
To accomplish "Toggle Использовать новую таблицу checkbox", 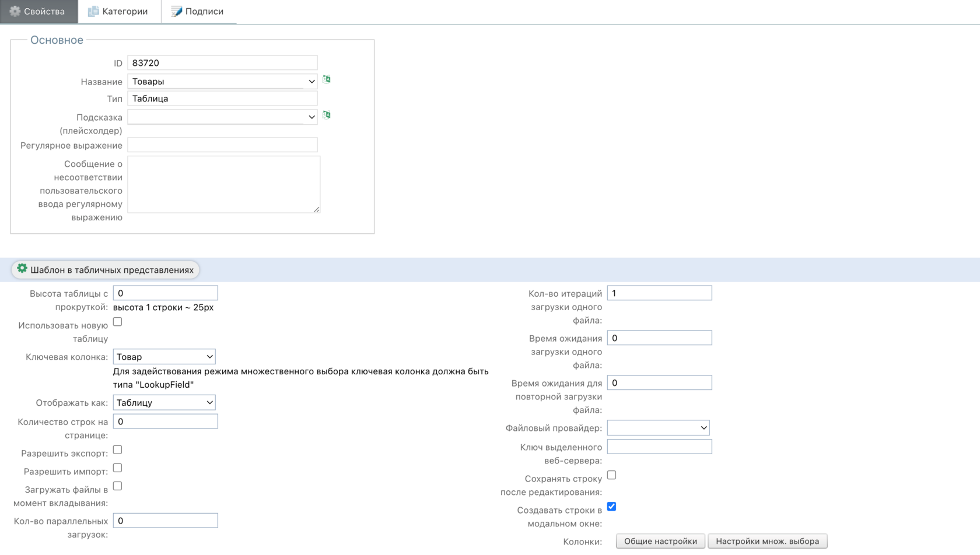I will (x=118, y=322).
